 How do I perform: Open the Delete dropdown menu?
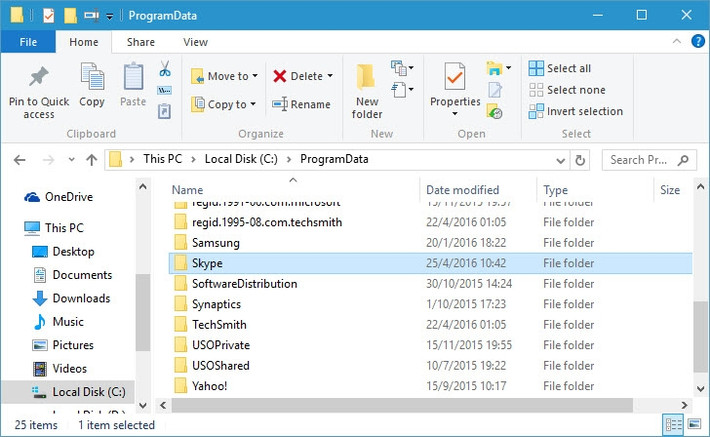point(330,76)
